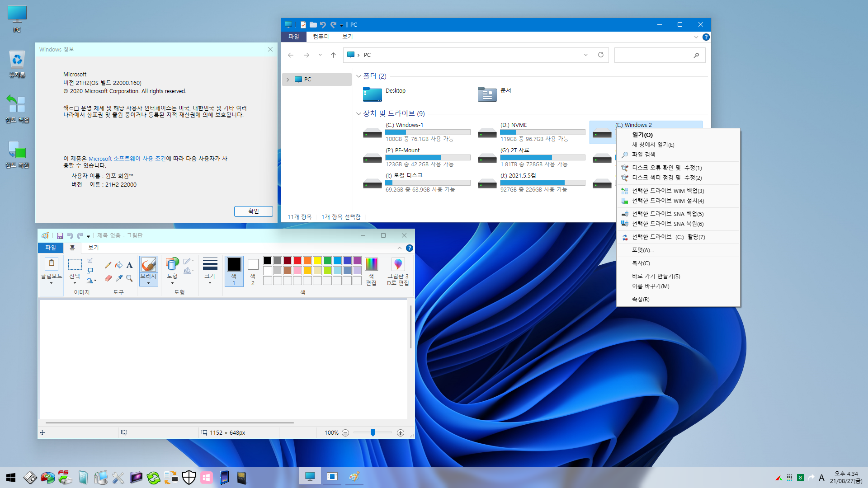Image resolution: width=868 pixels, height=488 pixels.
Task: Select the Eraser tool in Paint
Action: tap(108, 278)
